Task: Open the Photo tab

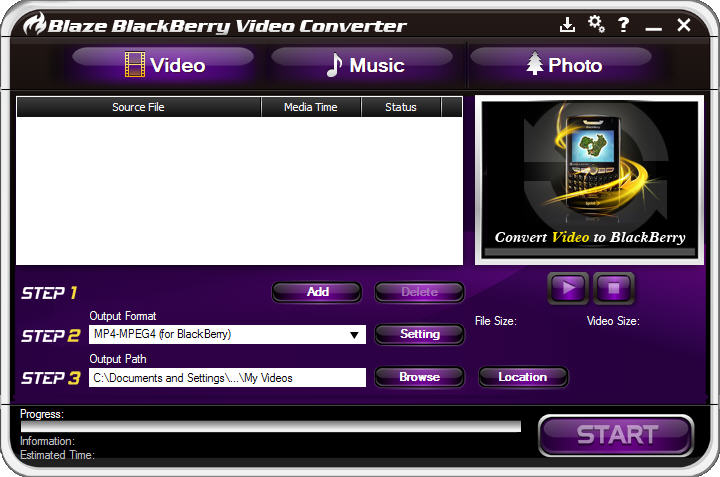Action: (563, 66)
